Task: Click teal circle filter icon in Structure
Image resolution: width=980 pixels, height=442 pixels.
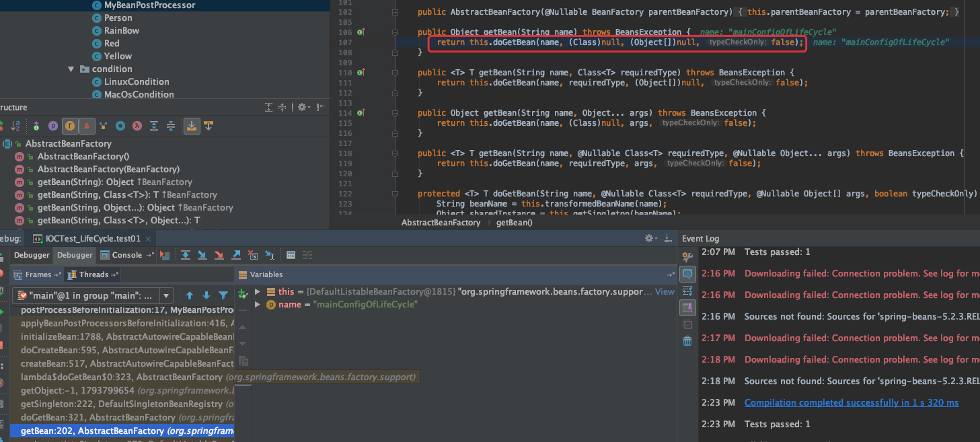Action: pos(120,126)
